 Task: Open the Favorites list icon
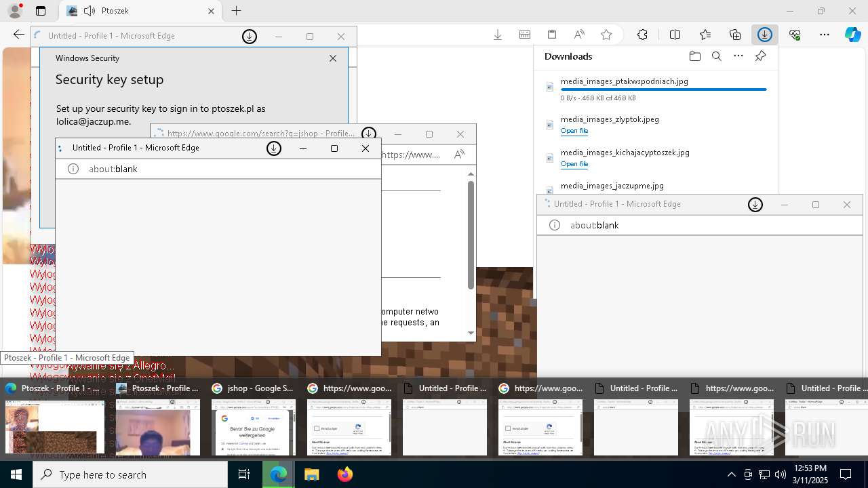[x=705, y=35]
